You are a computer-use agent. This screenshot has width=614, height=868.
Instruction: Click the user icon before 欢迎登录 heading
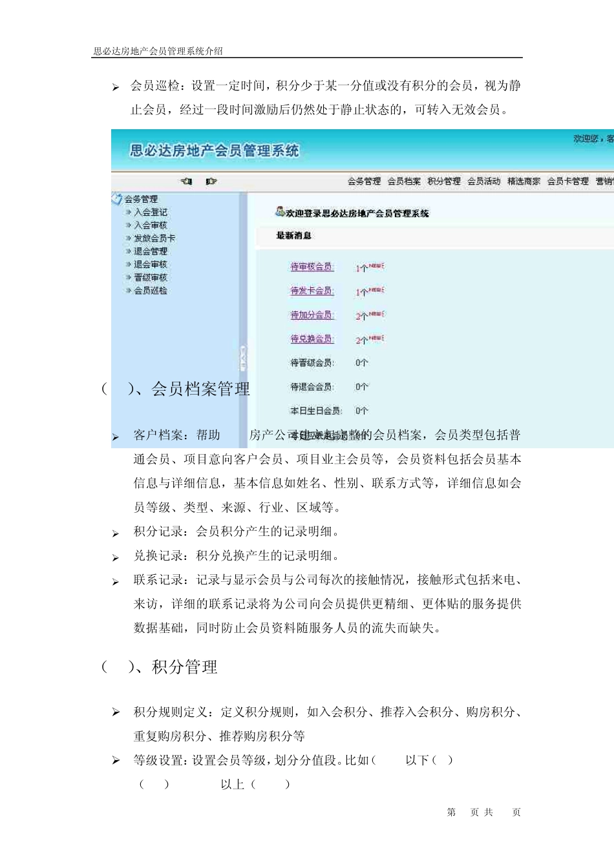(x=280, y=212)
